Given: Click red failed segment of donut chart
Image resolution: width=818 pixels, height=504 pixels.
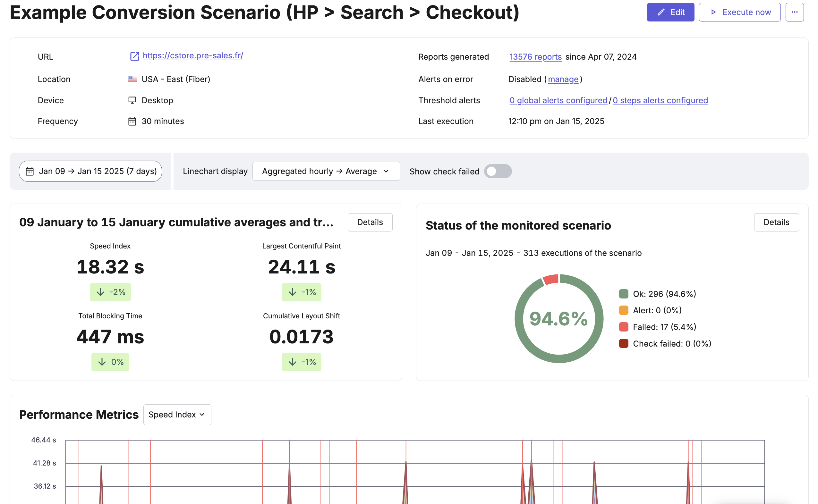Looking at the screenshot, I should tap(551, 279).
